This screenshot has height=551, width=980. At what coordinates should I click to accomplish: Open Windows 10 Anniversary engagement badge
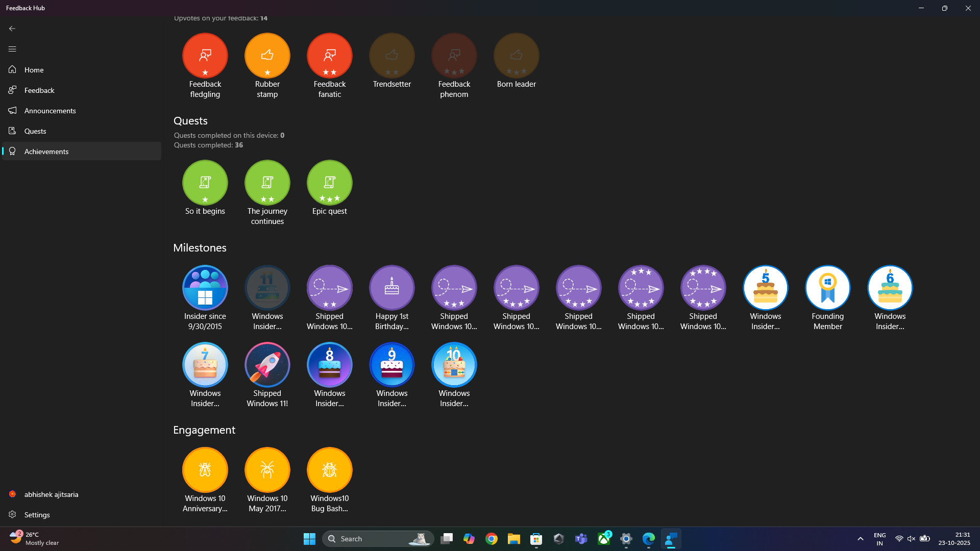click(205, 470)
